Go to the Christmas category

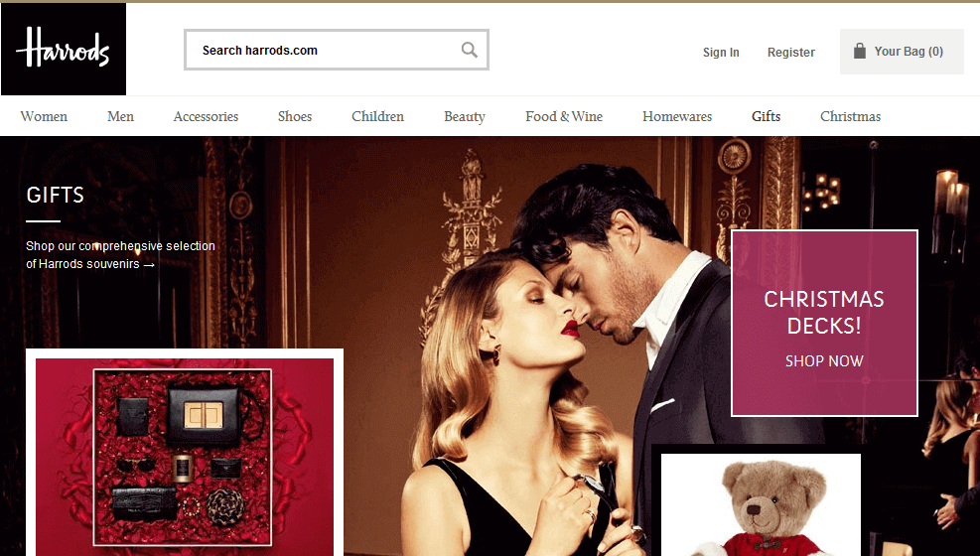tap(850, 116)
